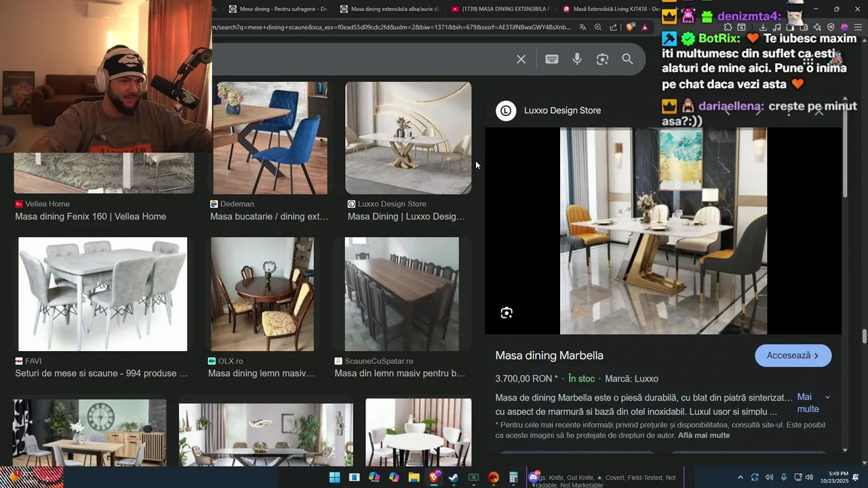Switch to YouTube 'MASA DINING EXTENSIBILA' tab
868x488 pixels.
click(x=500, y=9)
